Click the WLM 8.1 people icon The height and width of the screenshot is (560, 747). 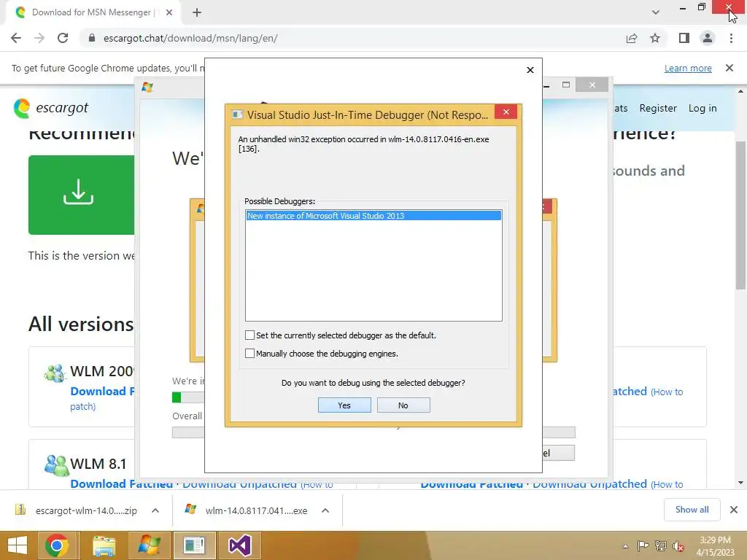[x=56, y=465]
